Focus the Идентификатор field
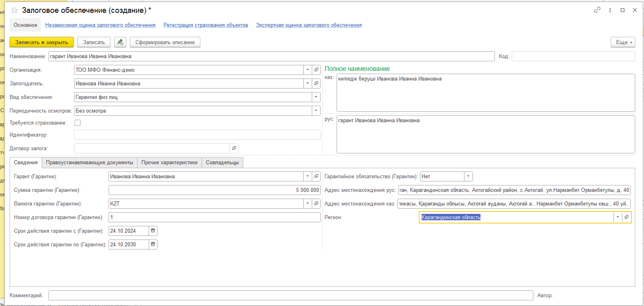 [197, 135]
